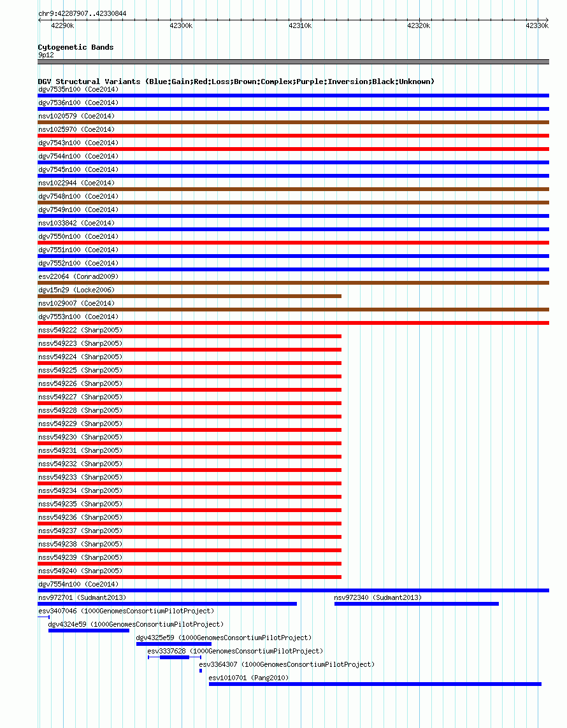Select esv3407046 (1000GenomesConsortiumPilotProject) label
The height and width of the screenshot is (728, 567).
pyautogui.click(x=126, y=611)
